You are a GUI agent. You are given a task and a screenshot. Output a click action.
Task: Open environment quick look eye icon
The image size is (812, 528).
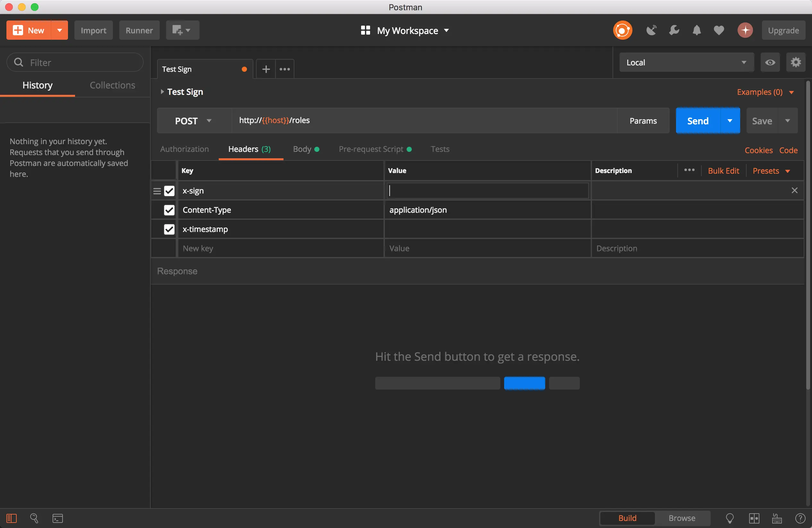(770, 62)
